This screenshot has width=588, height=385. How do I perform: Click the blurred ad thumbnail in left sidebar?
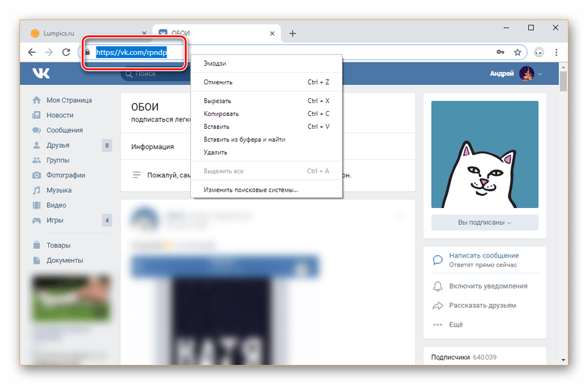71,298
